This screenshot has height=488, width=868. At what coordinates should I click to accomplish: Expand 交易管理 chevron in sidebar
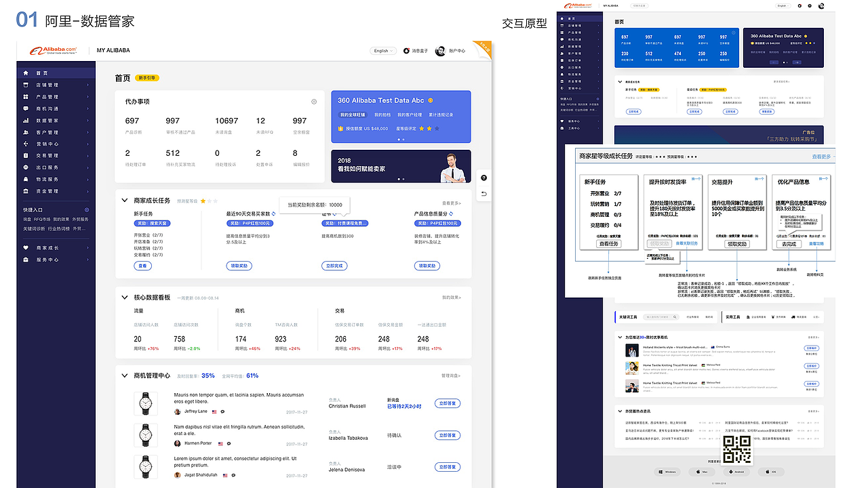(x=87, y=156)
